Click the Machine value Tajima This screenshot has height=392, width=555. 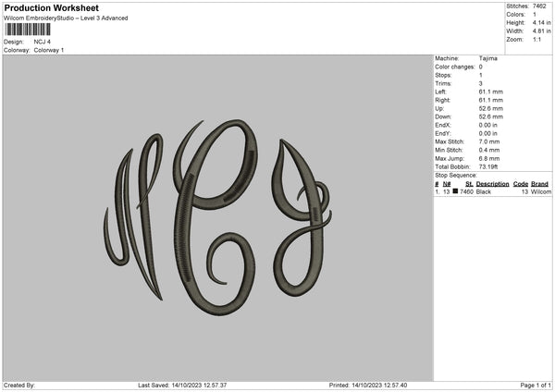488,58
